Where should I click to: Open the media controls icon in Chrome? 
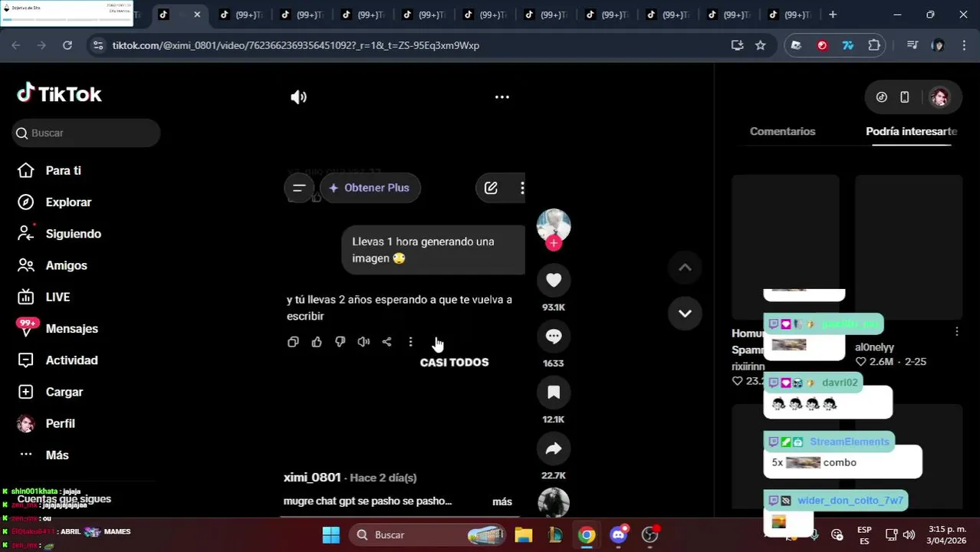912,45
